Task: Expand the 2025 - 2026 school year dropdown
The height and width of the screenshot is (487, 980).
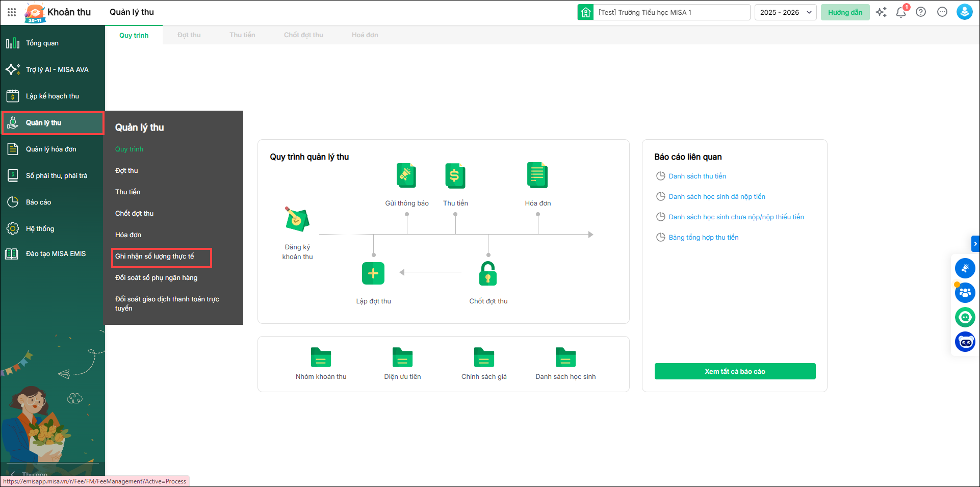Action: pos(785,12)
